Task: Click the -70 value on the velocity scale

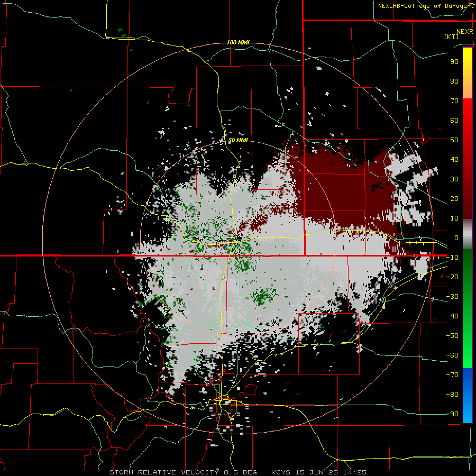Action: tap(452, 375)
